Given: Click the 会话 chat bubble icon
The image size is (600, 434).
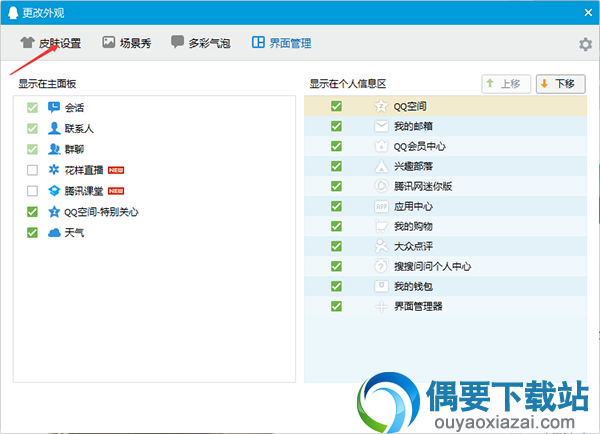Looking at the screenshot, I should (54, 107).
